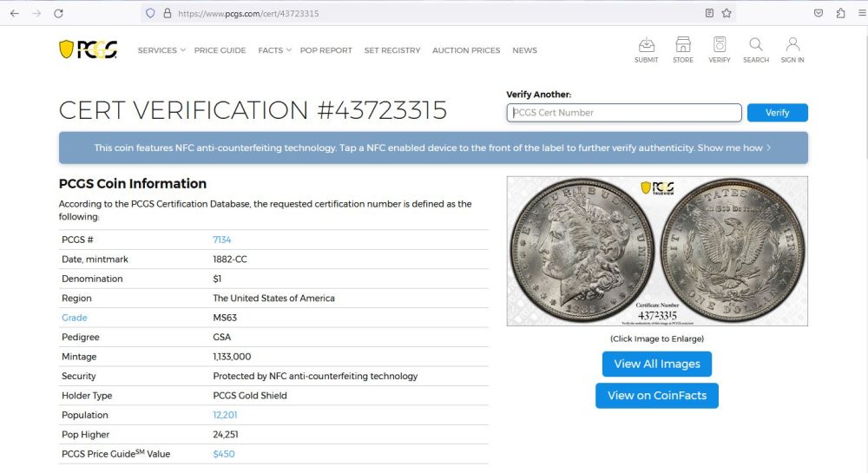Open the Search magnifier icon
Viewport: 868px width, 473px height.
756,49
